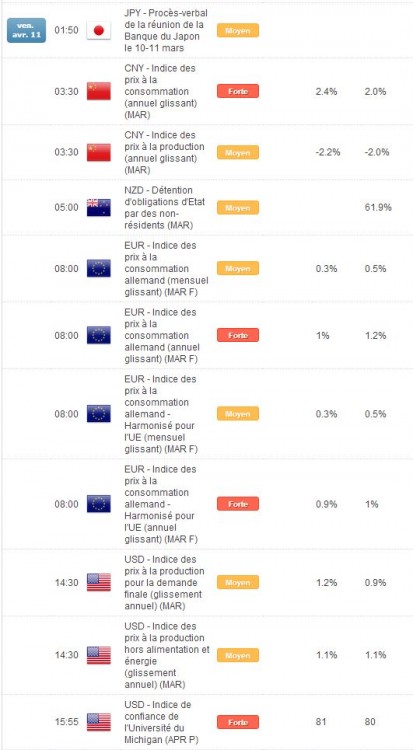Screen dimensions: 413x750
Task: Click China flag for production price index
Action: pyautogui.click(x=99, y=152)
